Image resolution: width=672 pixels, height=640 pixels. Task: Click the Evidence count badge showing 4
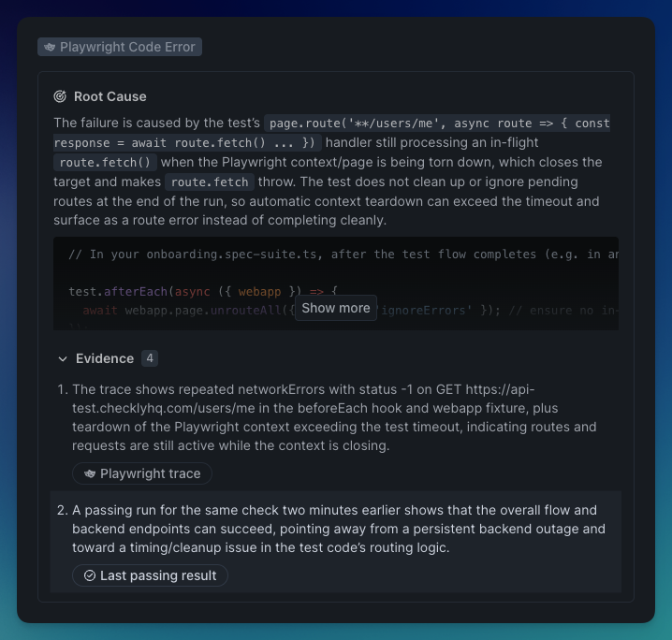coord(150,358)
